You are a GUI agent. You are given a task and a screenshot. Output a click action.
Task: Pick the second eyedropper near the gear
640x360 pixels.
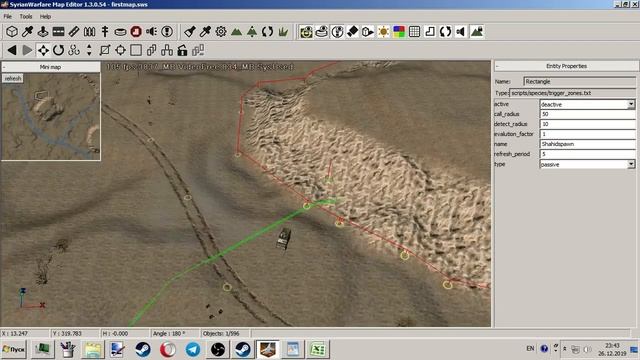[x=205, y=31]
